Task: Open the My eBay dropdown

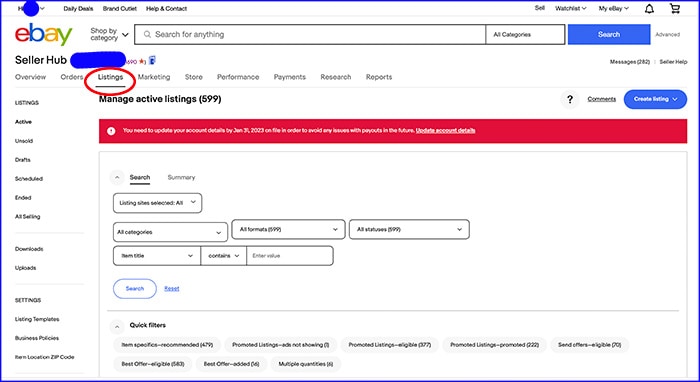Action: (x=613, y=8)
